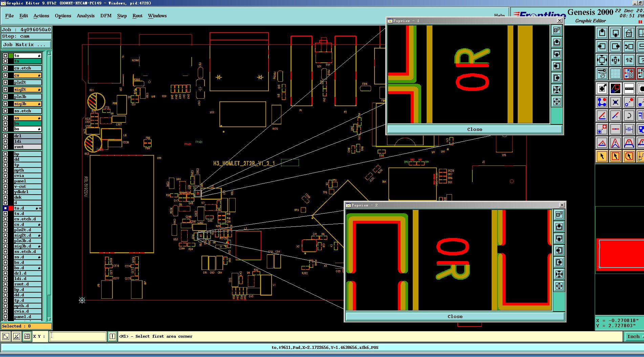
Task: Click the pan right icon in main toolbar
Action: click(x=616, y=46)
